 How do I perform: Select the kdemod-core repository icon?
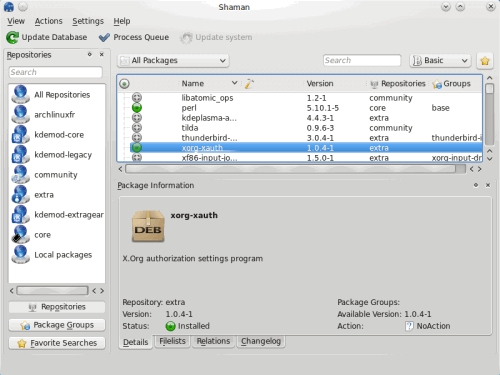[20, 135]
